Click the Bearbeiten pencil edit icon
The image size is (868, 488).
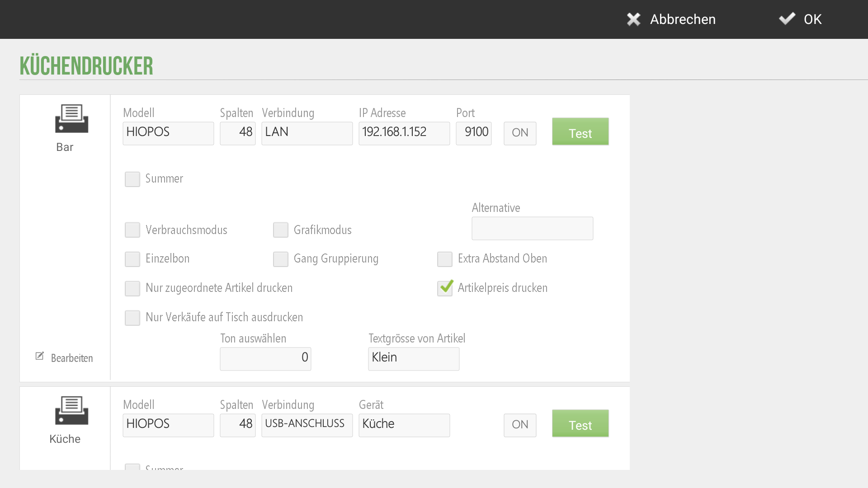pyautogui.click(x=40, y=356)
